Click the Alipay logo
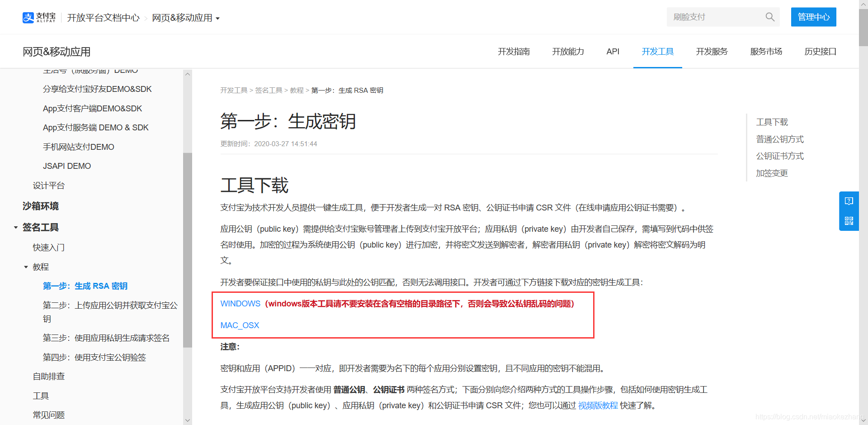The image size is (868, 425). coord(39,18)
